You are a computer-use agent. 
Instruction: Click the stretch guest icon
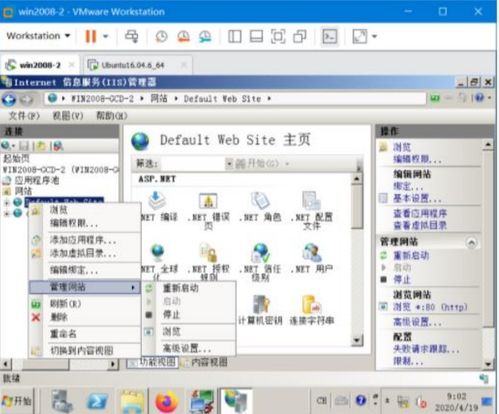pyautogui.click(x=360, y=36)
